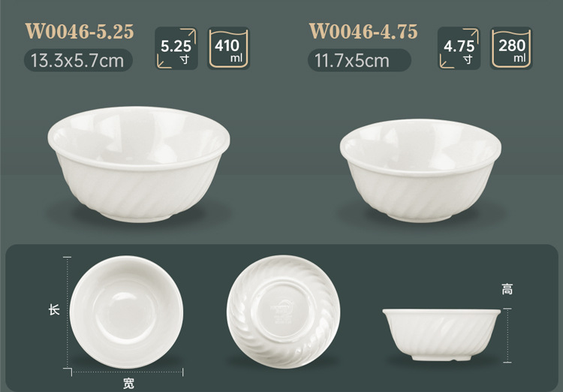Click the 高 height label
This screenshot has height=392, width=563.
tap(507, 289)
